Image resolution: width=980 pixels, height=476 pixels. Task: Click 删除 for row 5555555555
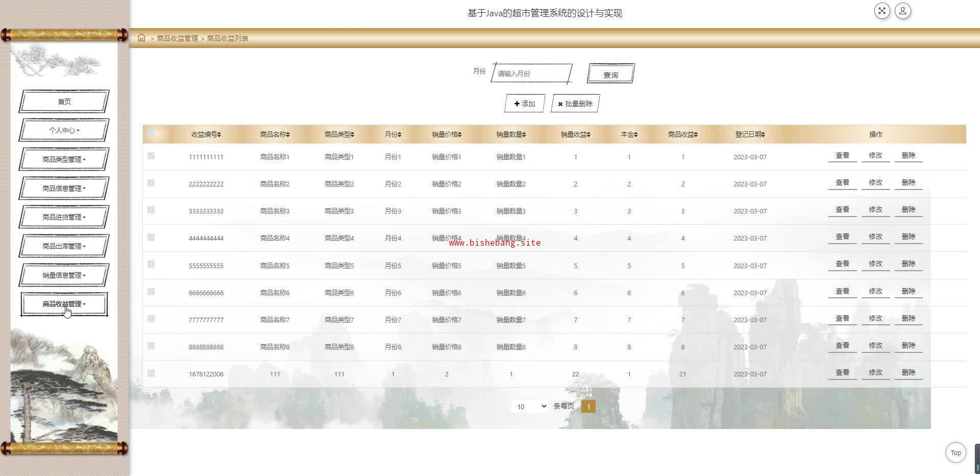point(908,264)
